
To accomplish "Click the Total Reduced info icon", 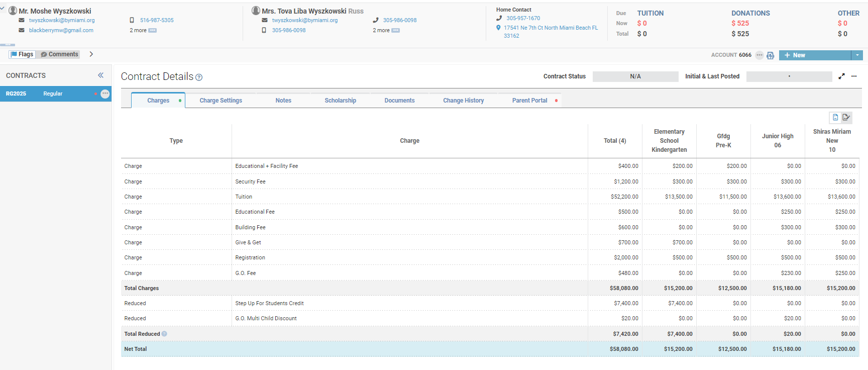I will click(x=164, y=334).
